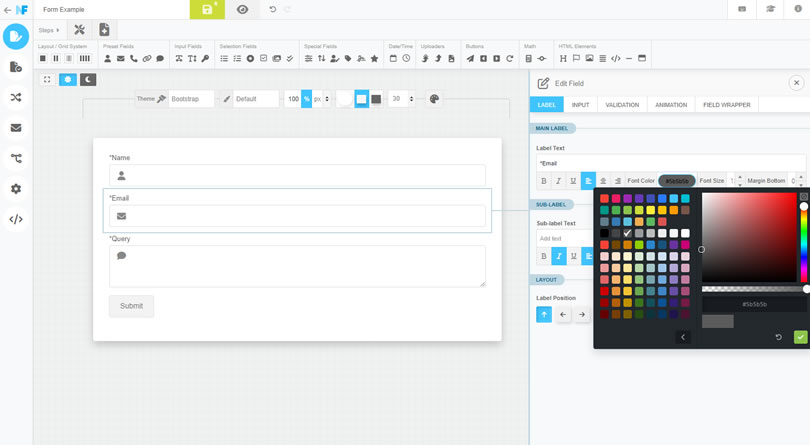Open form entries icon in the sidebar
The image size is (810, 445).
pyautogui.click(x=16, y=67)
